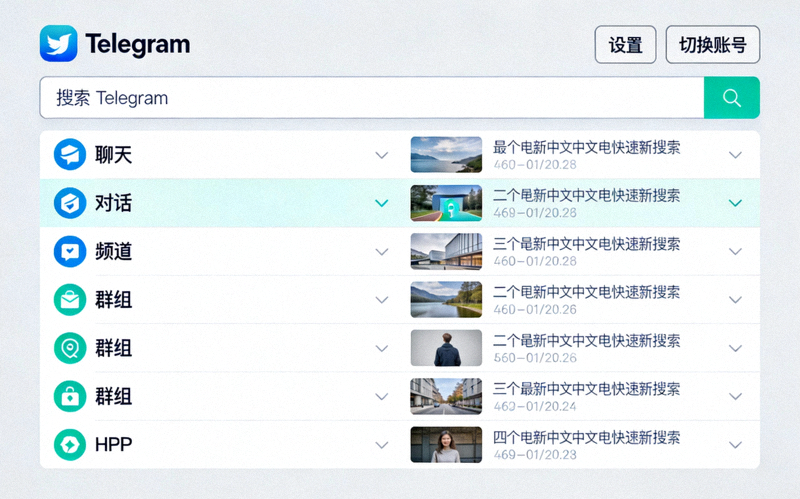The width and height of the screenshot is (800, 499).
Task: Open the man seen from behind thumbnail
Action: (x=446, y=348)
